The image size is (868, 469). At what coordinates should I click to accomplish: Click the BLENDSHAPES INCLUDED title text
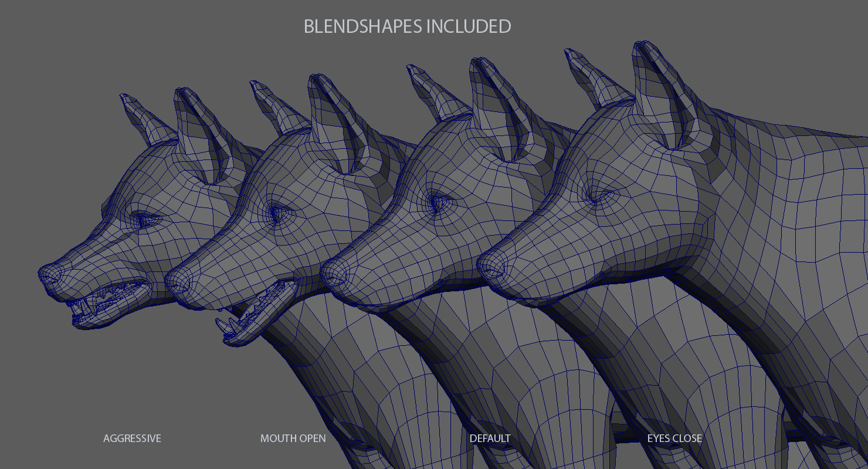407,26
